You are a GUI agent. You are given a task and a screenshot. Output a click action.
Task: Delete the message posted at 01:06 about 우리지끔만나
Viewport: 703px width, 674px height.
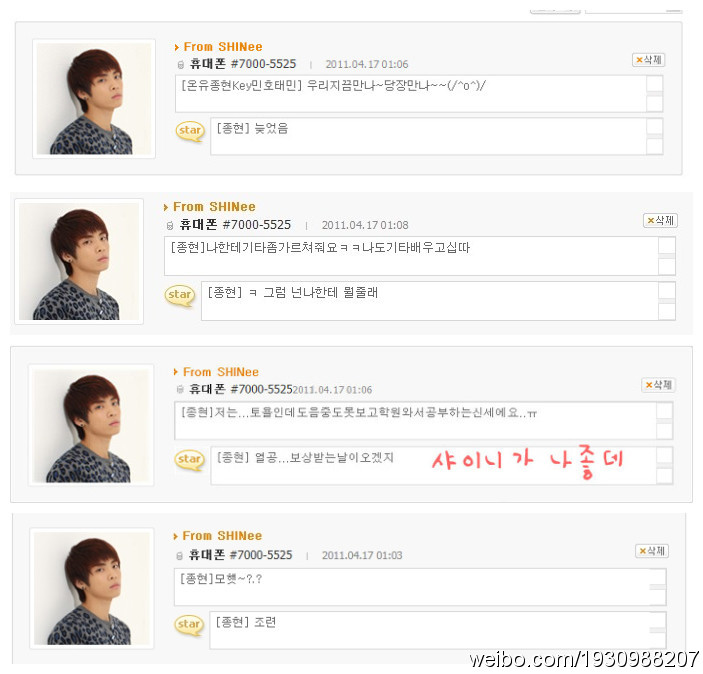pos(648,60)
